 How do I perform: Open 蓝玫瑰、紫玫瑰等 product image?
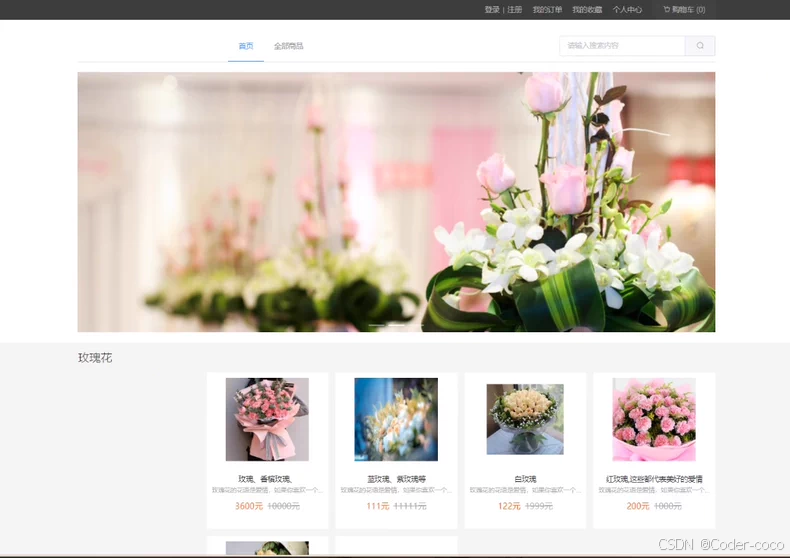(396, 419)
